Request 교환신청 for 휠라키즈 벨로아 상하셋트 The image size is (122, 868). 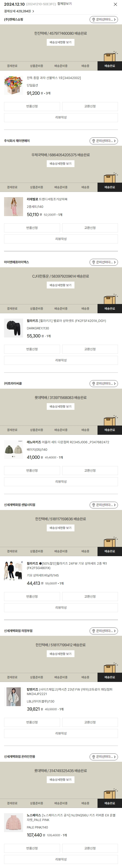tap(90, 349)
